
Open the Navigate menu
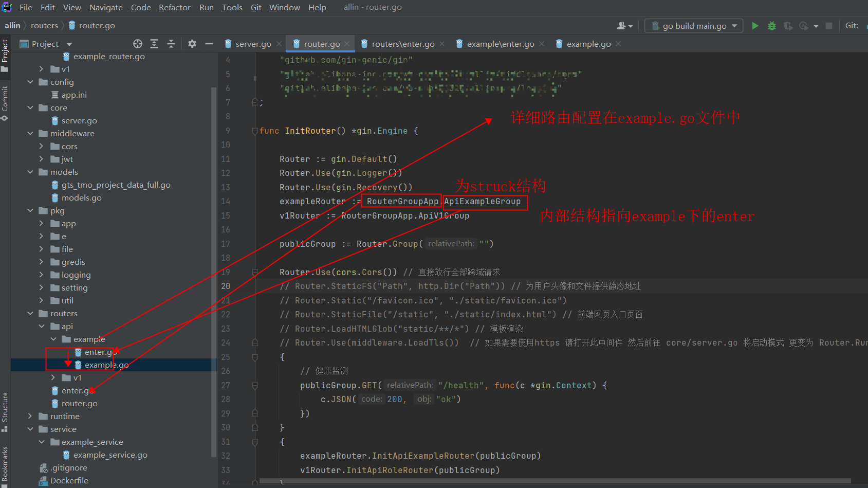(x=106, y=7)
